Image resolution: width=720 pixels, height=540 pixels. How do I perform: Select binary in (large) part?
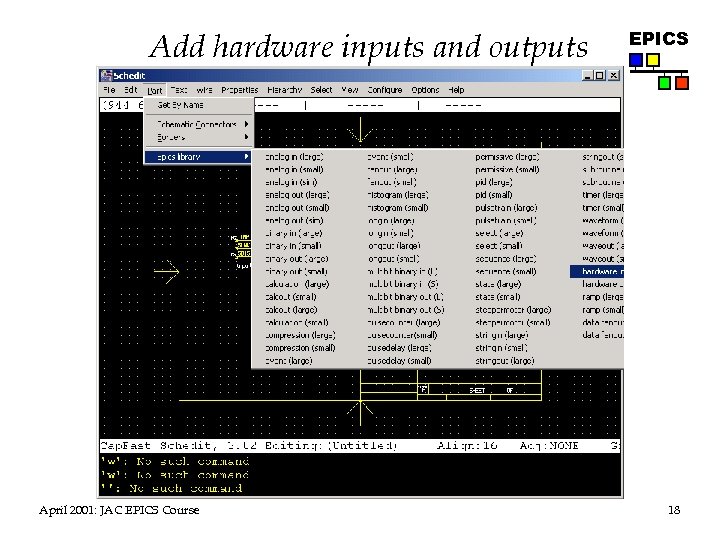[293, 233]
